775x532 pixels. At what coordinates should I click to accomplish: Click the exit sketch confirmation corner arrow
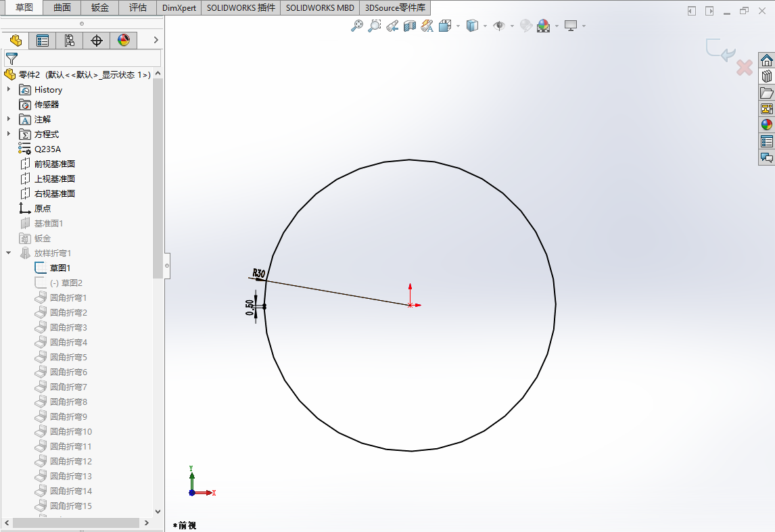721,51
